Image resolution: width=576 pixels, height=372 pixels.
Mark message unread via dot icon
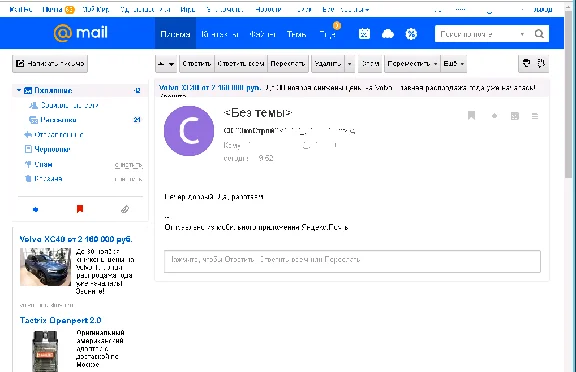click(x=494, y=116)
